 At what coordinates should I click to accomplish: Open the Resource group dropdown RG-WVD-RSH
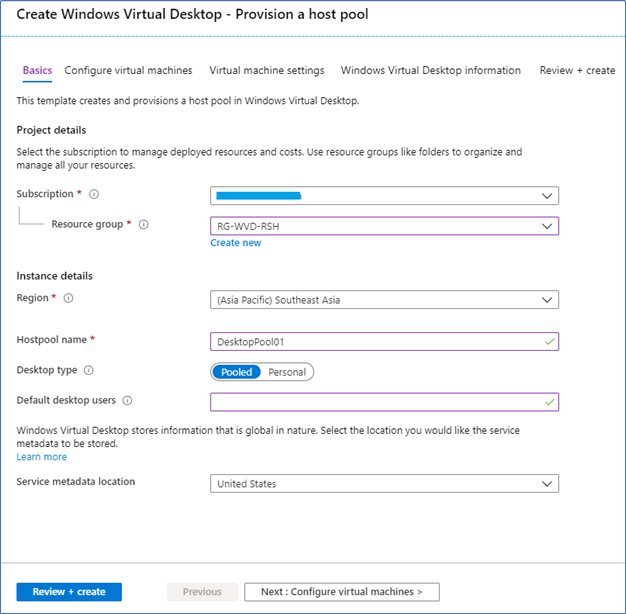point(384,226)
